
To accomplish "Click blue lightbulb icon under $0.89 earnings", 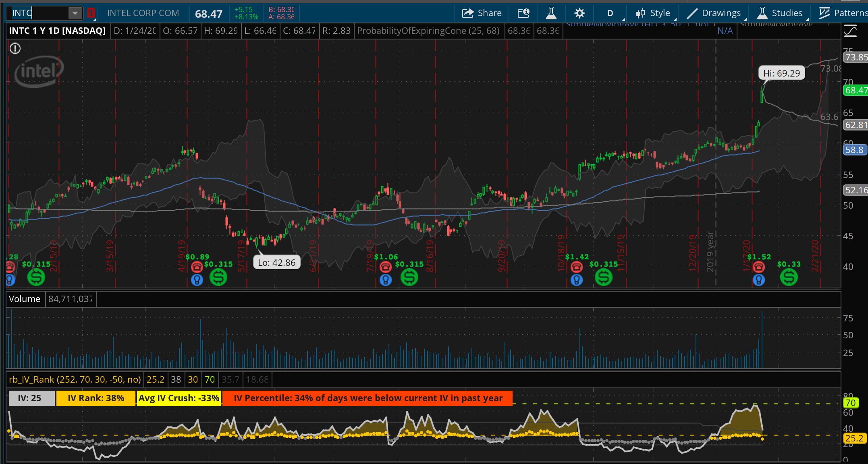I will (x=197, y=280).
